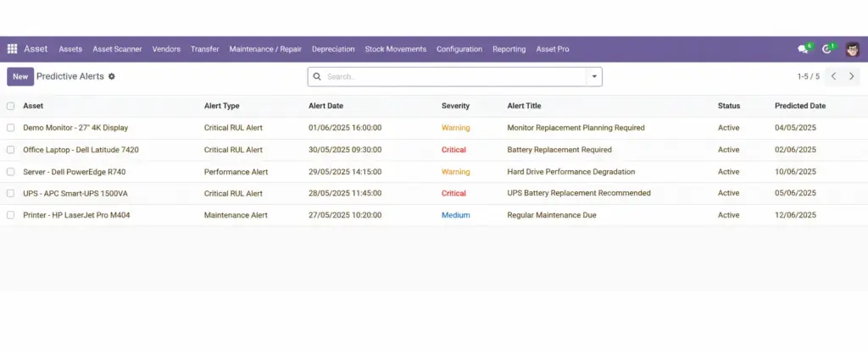Tick the UPS APC Smart-UPS row checkbox
The width and height of the screenshot is (868, 353).
(x=10, y=193)
